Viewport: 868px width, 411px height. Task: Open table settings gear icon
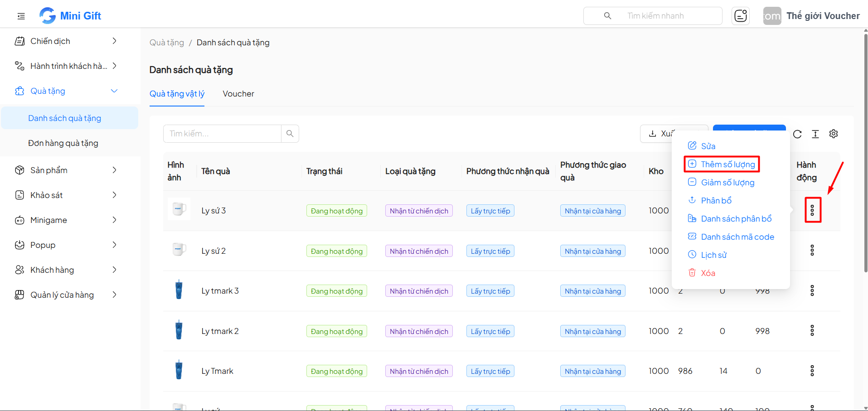834,134
